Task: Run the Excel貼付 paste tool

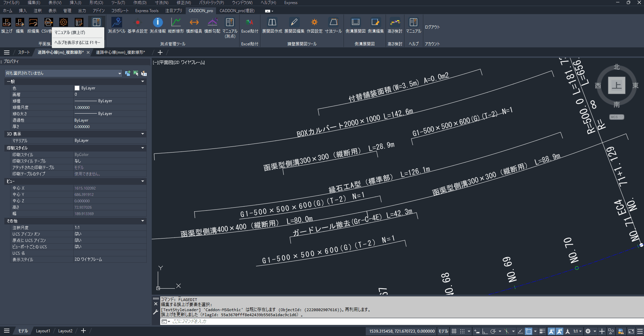Action: (x=249, y=25)
